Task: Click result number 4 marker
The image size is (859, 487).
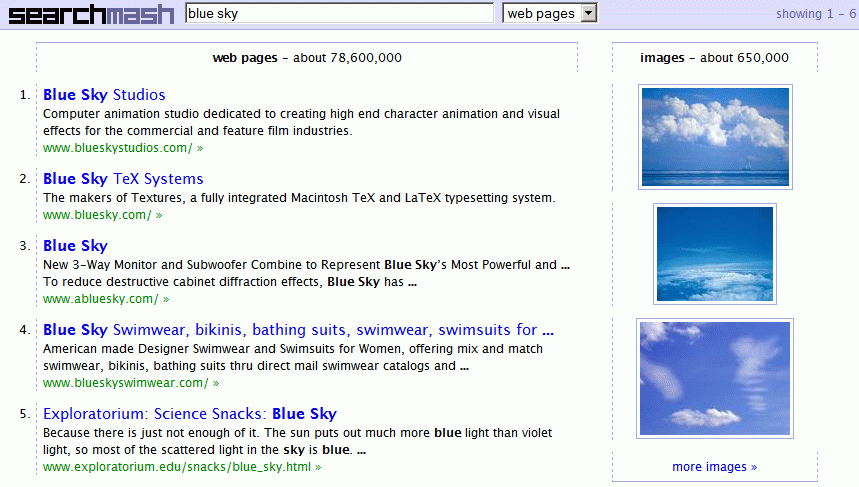Action: tap(25, 329)
